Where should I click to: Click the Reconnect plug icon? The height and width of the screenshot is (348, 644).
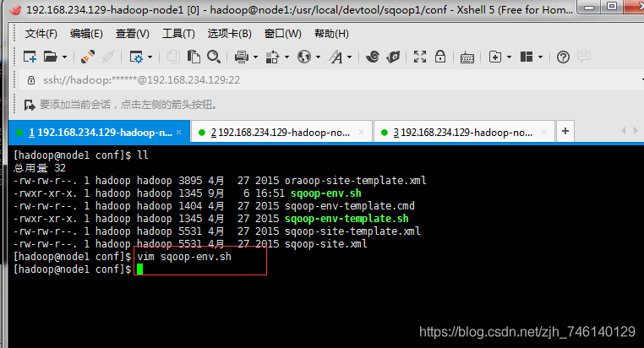pyautogui.click(x=88, y=57)
